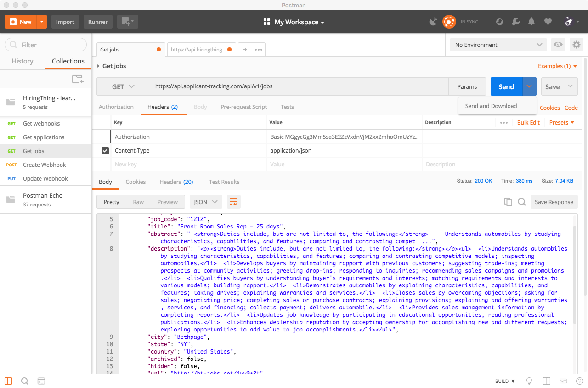
Task: Save the request
Action: tap(552, 86)
